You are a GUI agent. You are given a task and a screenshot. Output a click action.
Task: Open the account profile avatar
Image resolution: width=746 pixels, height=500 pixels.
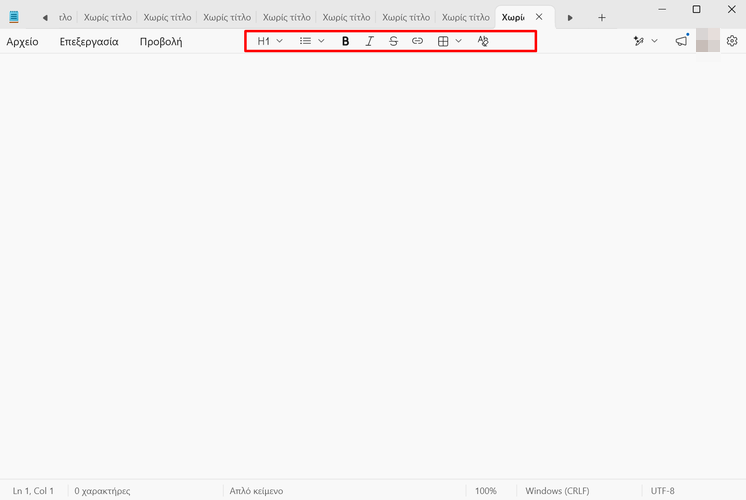tap(707, 40)
